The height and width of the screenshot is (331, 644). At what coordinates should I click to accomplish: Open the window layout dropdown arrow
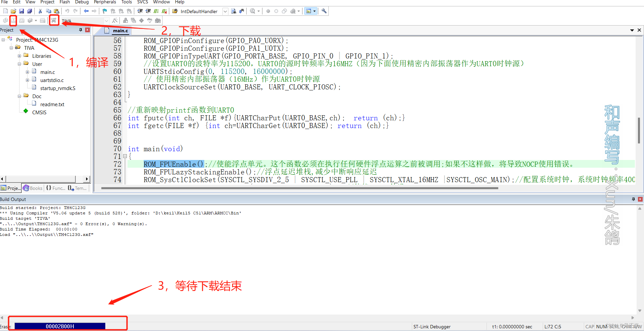tap(315, 11)
